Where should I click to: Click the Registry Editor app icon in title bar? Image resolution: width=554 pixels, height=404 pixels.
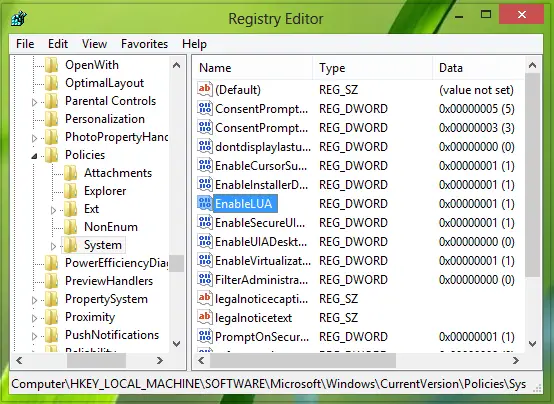coord(19,18)
